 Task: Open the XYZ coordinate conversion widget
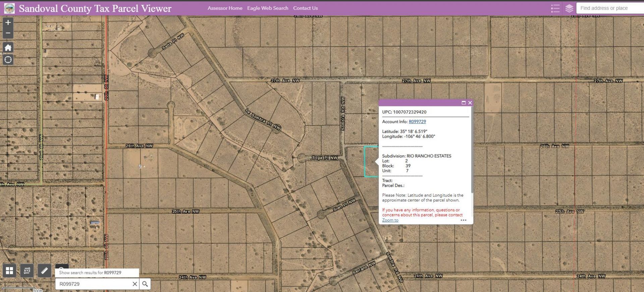pyautogui.click(x=27, y=271)
